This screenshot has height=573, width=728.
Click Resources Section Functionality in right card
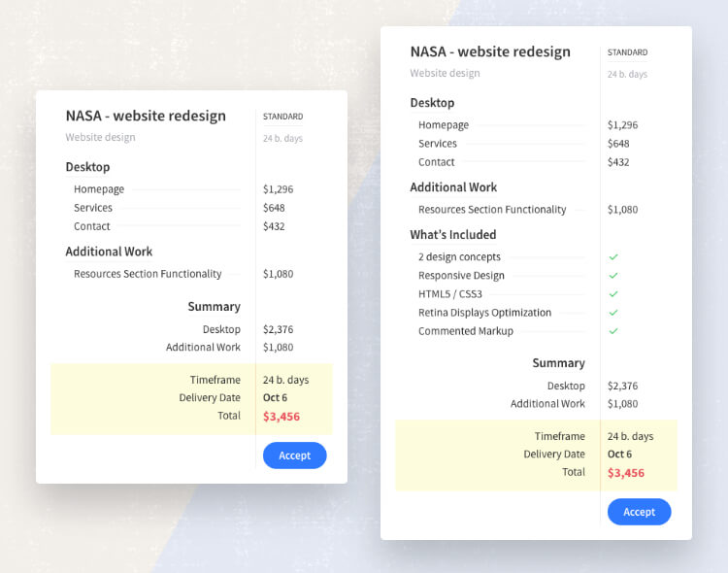492,210
